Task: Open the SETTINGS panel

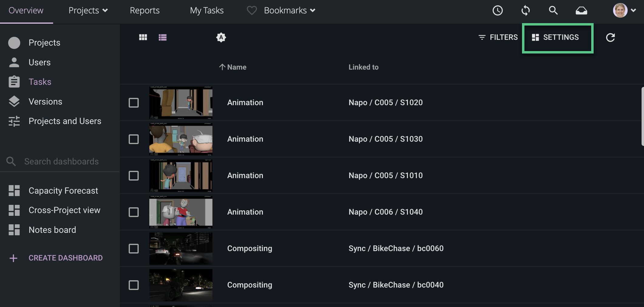Action: (x=557, y=37)
